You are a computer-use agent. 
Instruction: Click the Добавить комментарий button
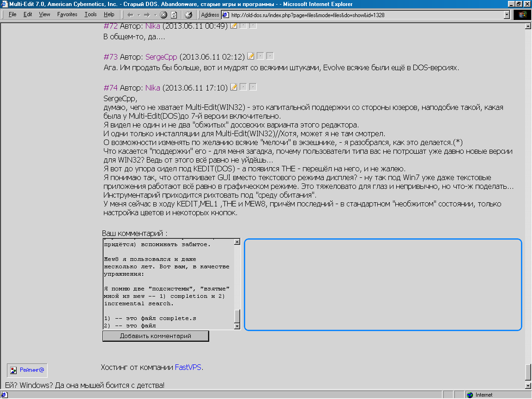click(x=156, y=336)
